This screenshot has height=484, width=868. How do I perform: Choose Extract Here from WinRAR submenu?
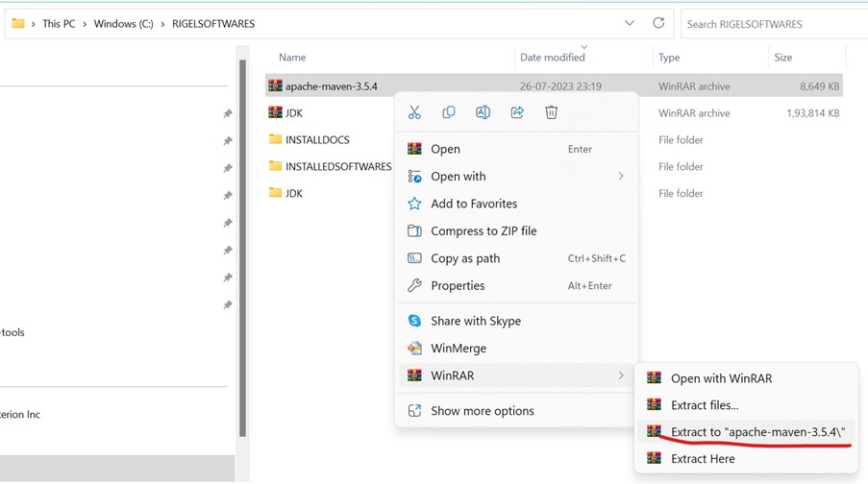pyautogui.click(x=703, y=459)
